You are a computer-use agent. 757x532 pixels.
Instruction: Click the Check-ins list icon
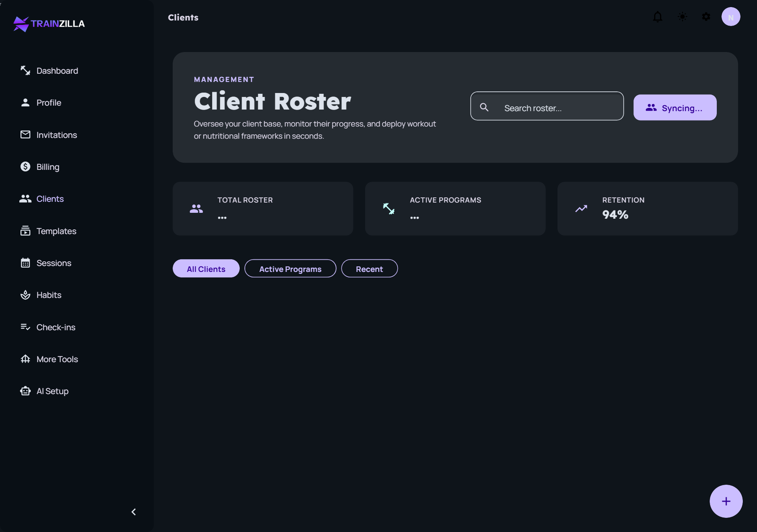[25, 327]
